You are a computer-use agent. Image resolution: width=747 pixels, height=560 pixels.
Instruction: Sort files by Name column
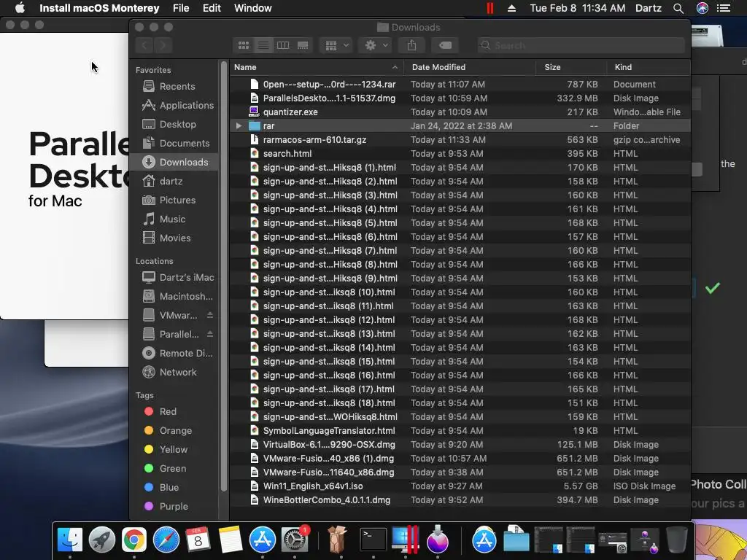point(317,67)
